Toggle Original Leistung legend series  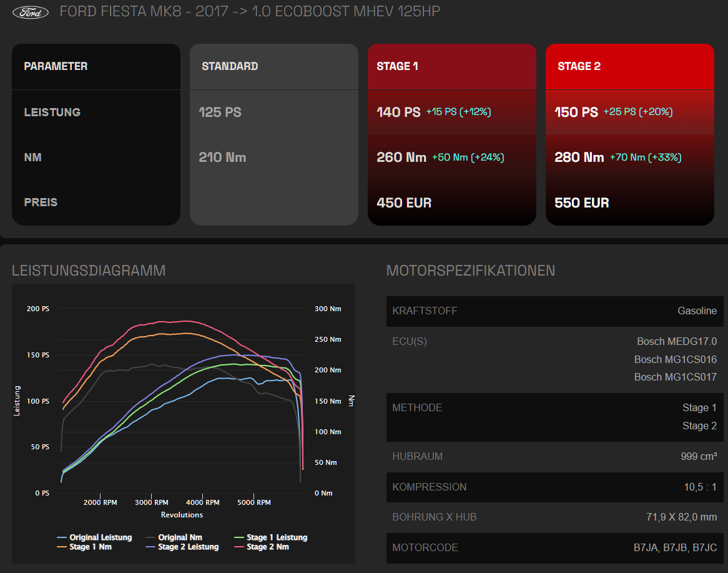94,537
